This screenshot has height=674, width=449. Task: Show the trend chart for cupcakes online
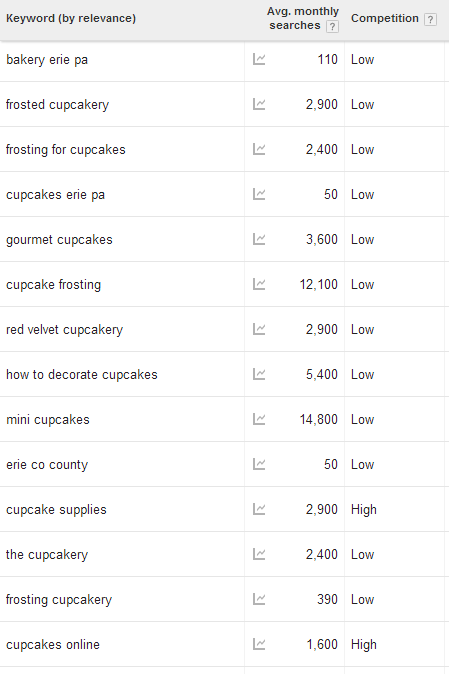259,644
